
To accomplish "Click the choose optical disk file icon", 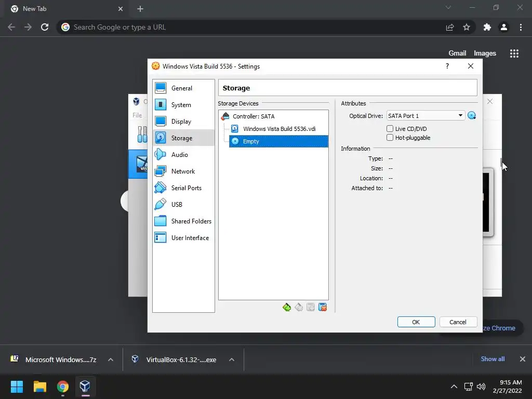I will pos(472,116).
